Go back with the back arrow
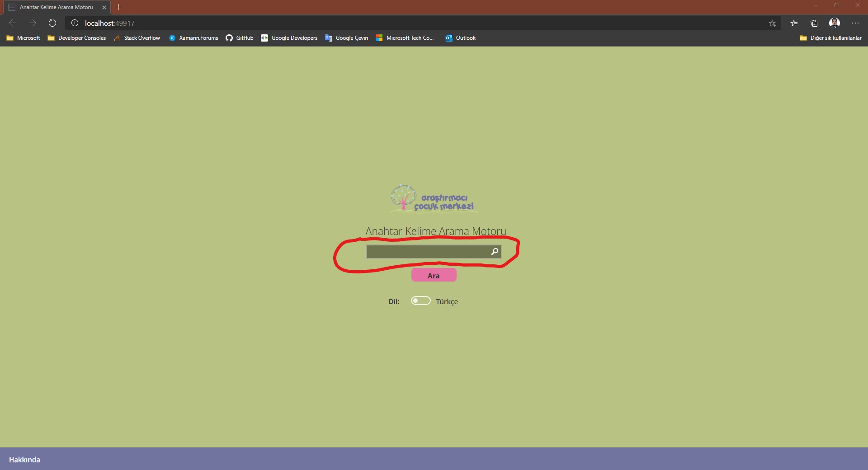The height and width of the screenshot is (470, 868). (13, 23)
